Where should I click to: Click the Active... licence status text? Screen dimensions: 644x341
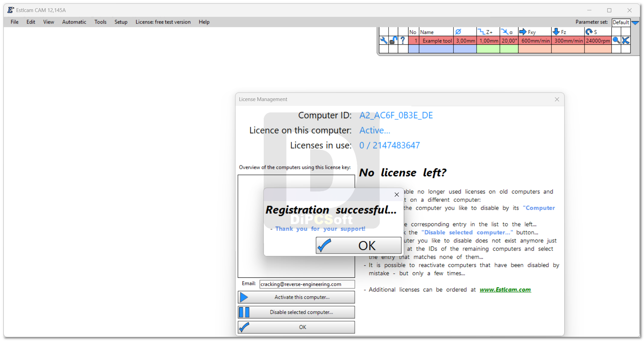[x=375, y=131]
